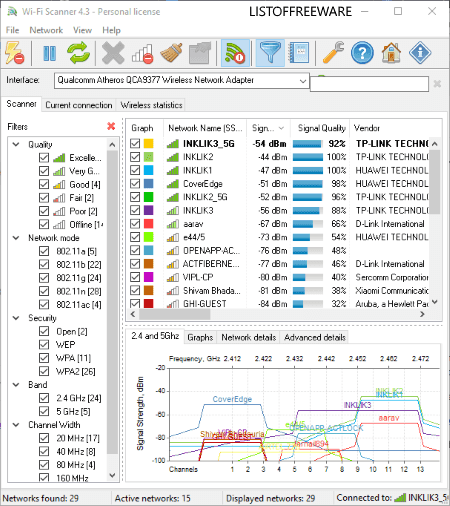Viewport: 450px width, 506px height.
Task: Click the Wi-Fi Scanner title bar app icon
Action: (12, 12)
